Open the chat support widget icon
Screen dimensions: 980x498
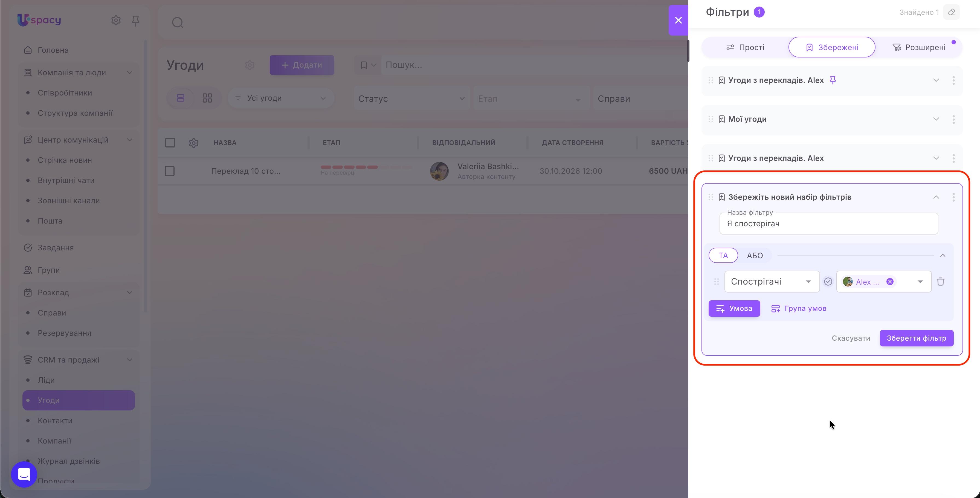click(x=24, y=474)
